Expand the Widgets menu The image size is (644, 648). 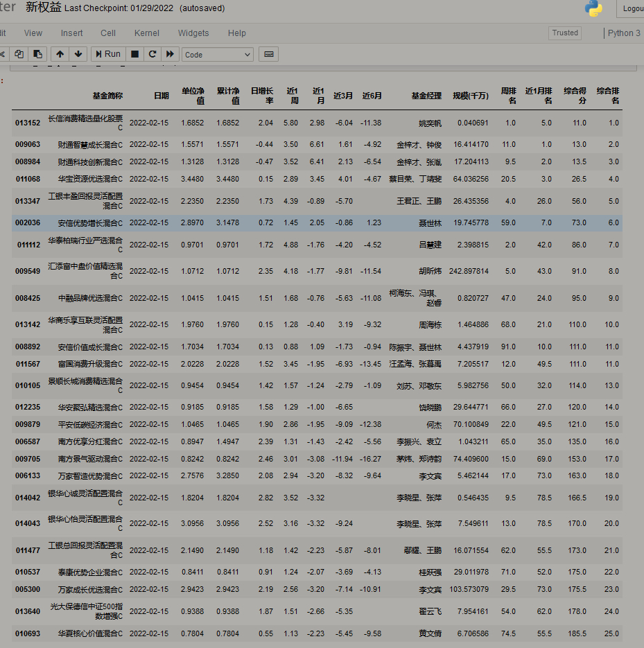[193, 33]
